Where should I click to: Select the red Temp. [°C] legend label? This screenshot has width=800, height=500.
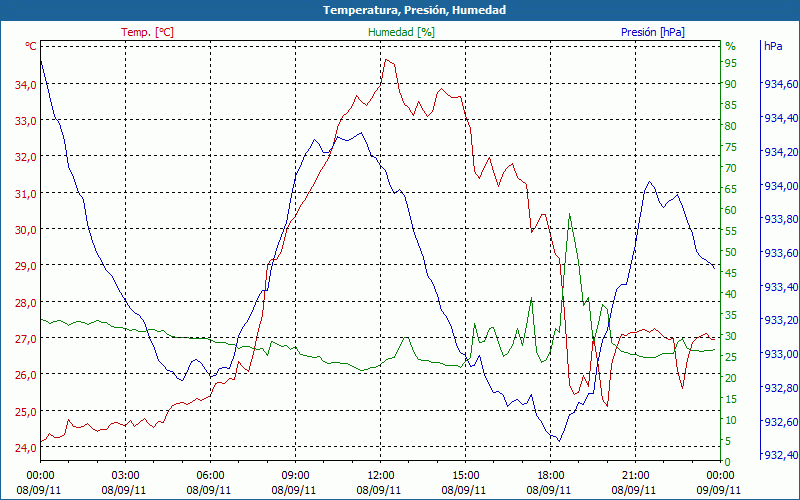click(147, 32)
